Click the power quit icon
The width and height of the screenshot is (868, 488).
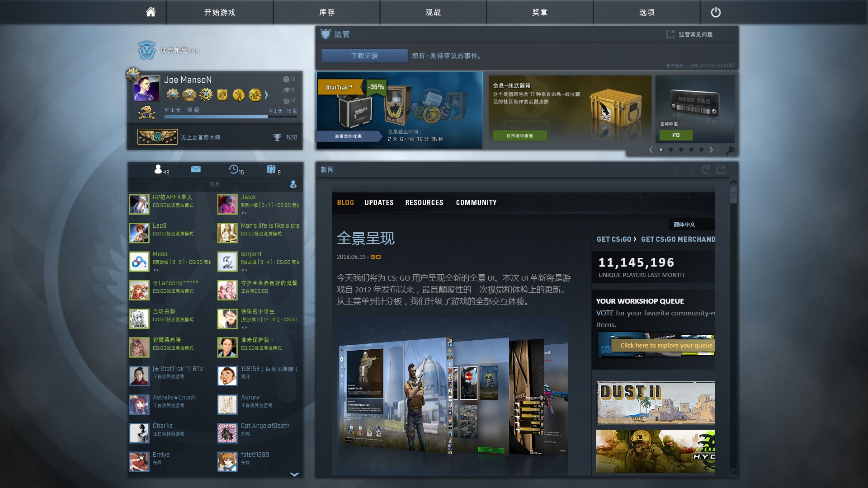[716, 12]
